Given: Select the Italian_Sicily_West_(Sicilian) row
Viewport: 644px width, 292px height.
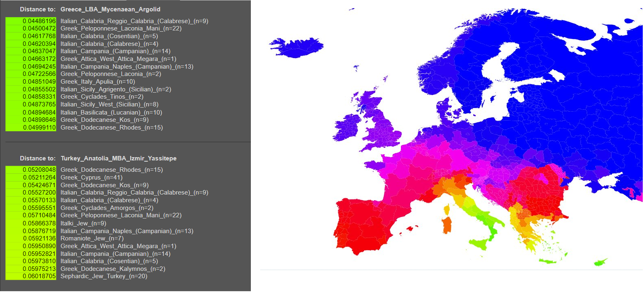Looking at the screenshot, I should 109,104.
